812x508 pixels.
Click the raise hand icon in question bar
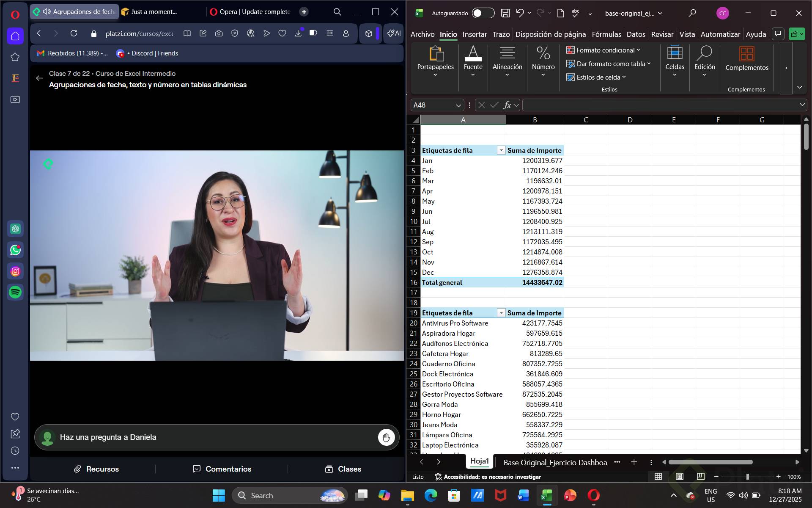pyautogui.click(x=386, y=437)
